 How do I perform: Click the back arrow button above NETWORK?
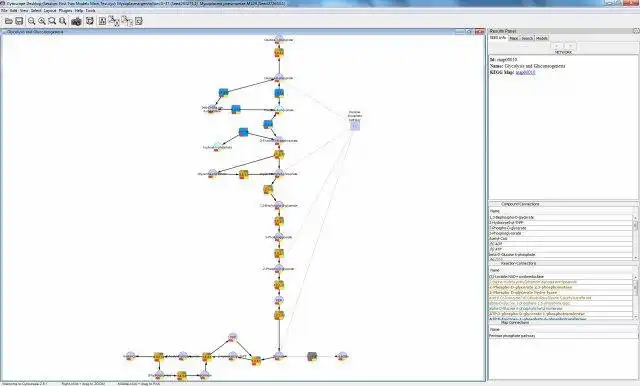[557, 46]
